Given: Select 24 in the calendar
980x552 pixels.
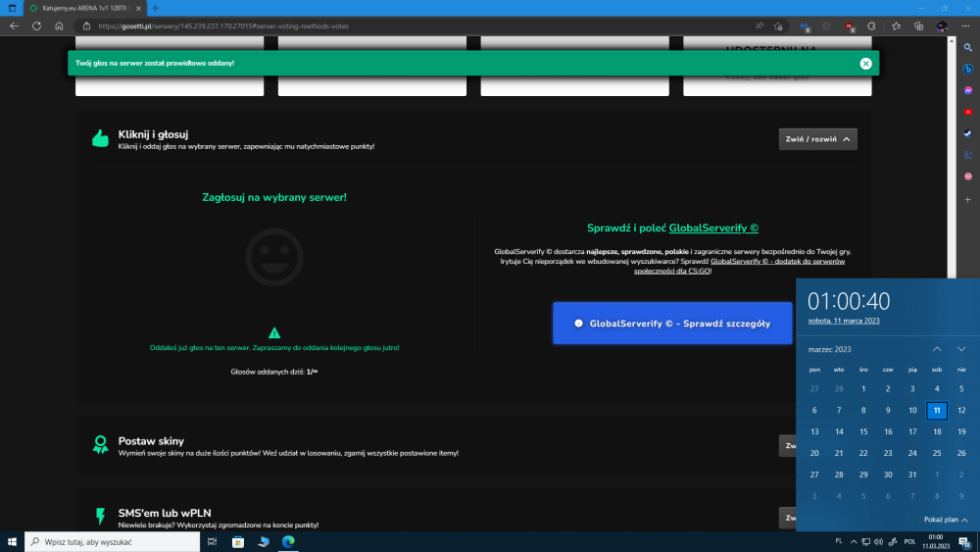Looking at the screenshot, I should (912, 453).
